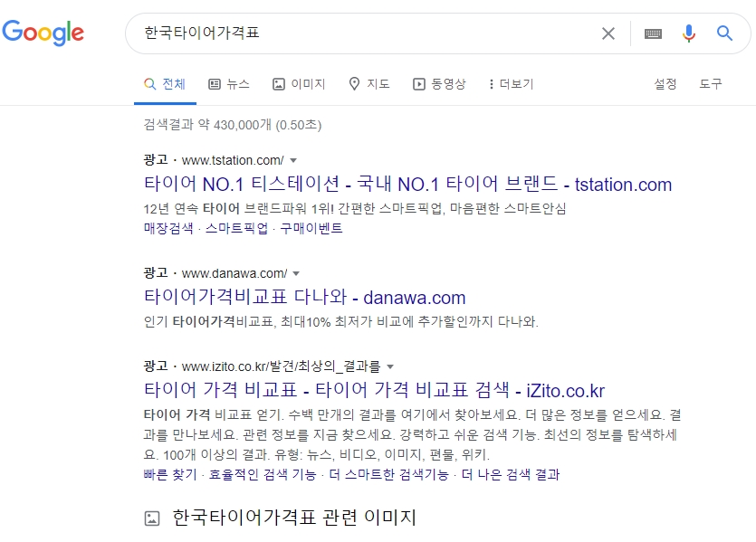Open 설정 menu
The width and height of the screenshot is (756, 542).
(665, 84)
